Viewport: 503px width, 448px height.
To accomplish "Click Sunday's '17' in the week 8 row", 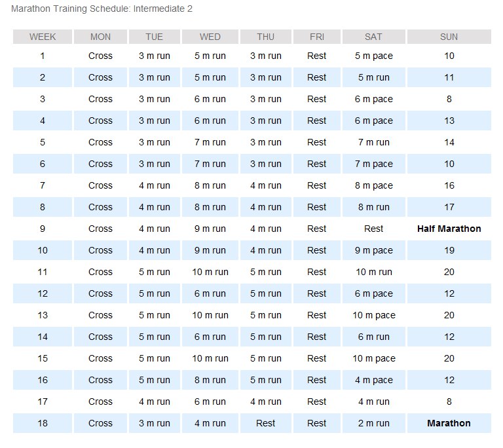I will point(449,207).
